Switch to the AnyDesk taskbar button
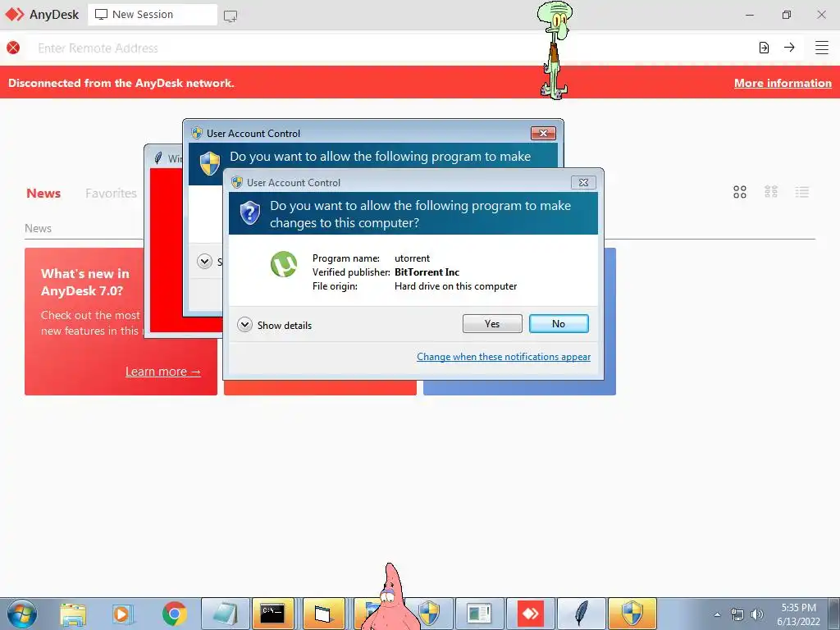 pyautogui.click(x=531, y=614)
